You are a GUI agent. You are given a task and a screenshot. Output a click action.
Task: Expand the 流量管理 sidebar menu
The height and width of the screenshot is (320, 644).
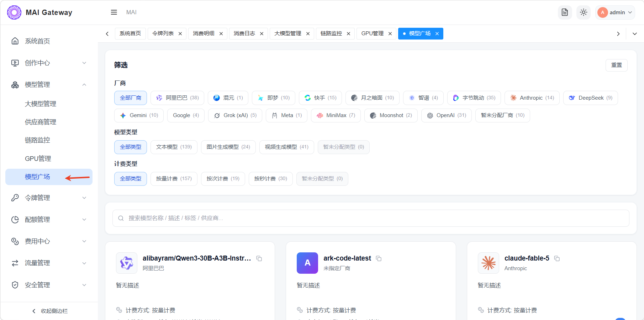(49, 263)
